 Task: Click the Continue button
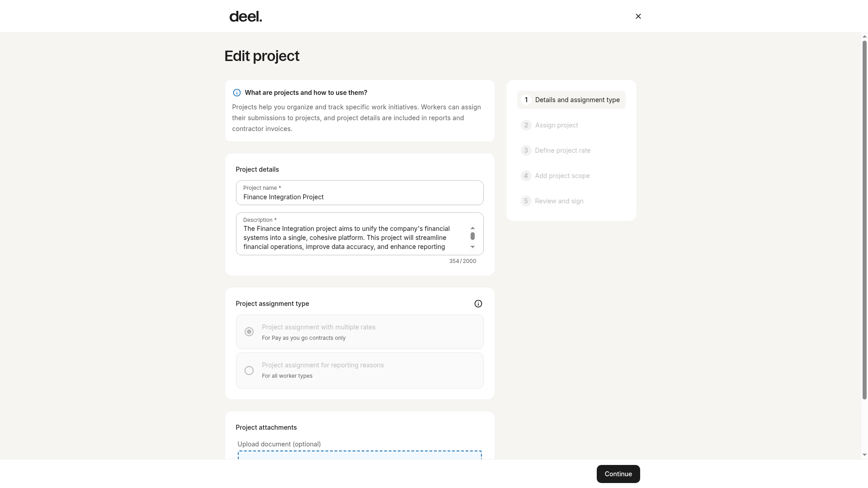(x=618, y=474)
